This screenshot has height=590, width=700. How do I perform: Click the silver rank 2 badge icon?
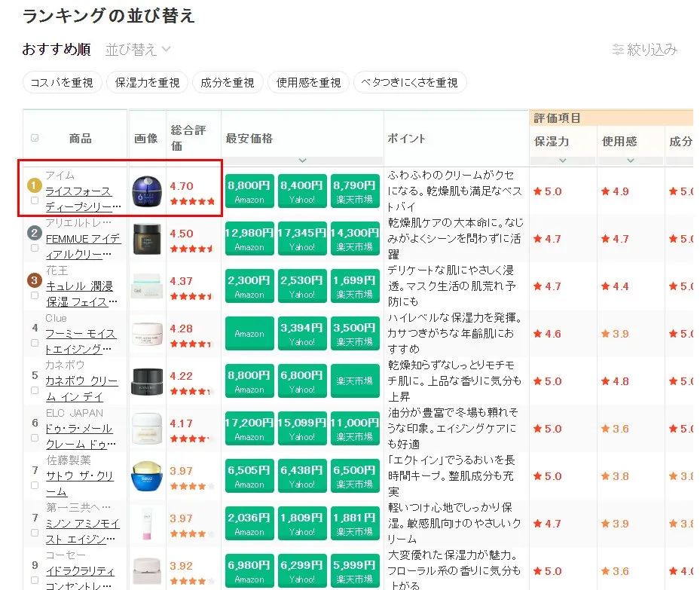(35, 232)
